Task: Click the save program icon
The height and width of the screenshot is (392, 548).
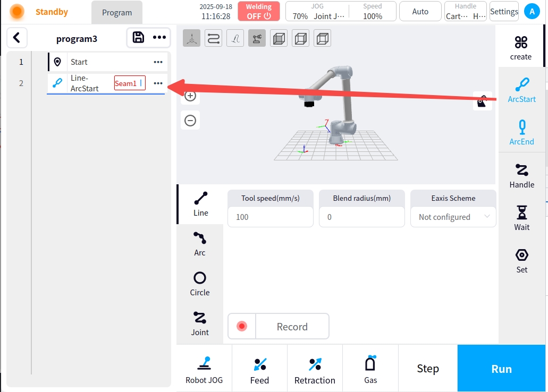Action: click(138, 37)
